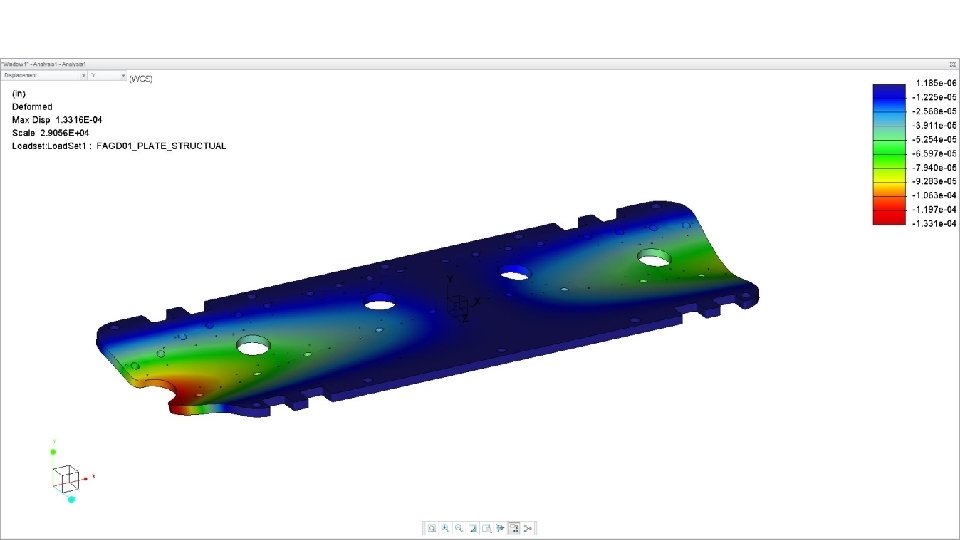The height and width of the screenshot is (540, 960).
Task: Click the (WCS) coordinate system label
Action: point(141,79)
